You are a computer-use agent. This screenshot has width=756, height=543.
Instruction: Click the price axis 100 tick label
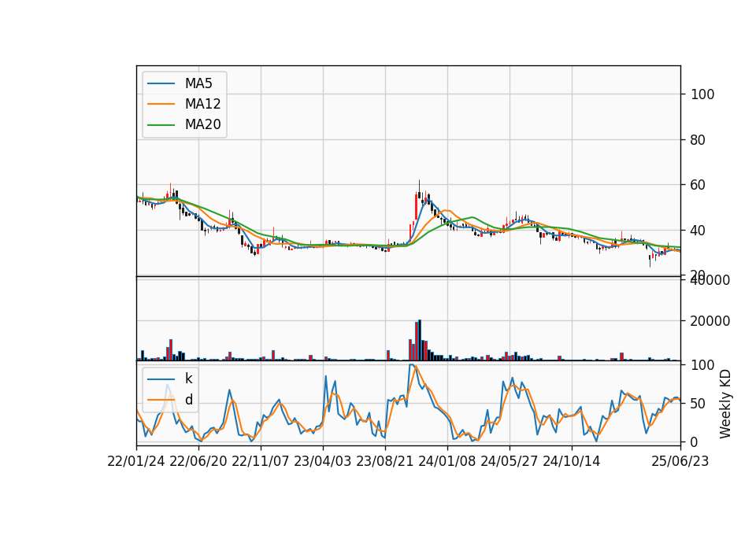(x=702, y=94)
